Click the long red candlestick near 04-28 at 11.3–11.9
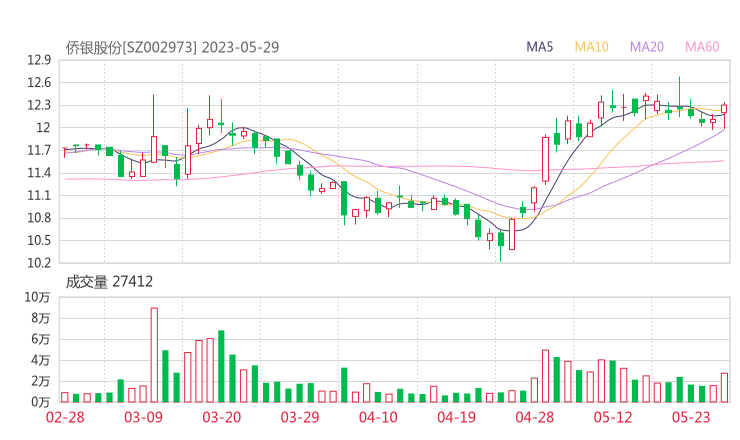 (545, 160)
